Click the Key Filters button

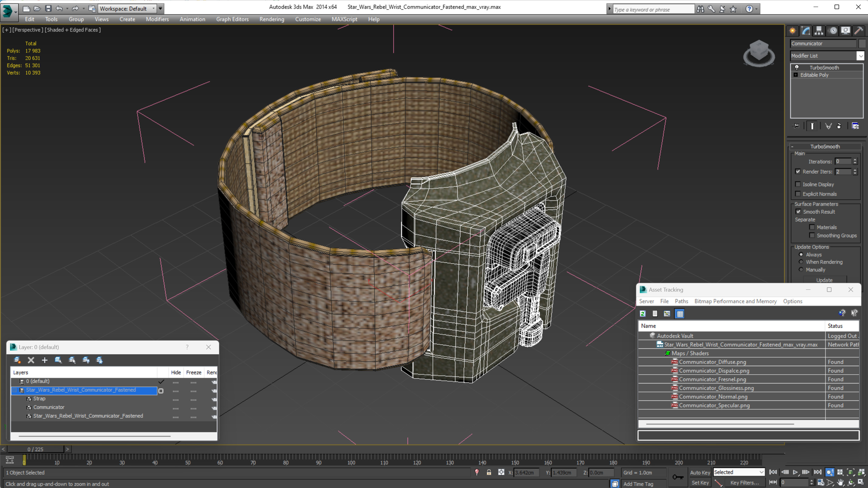point(744,482)
